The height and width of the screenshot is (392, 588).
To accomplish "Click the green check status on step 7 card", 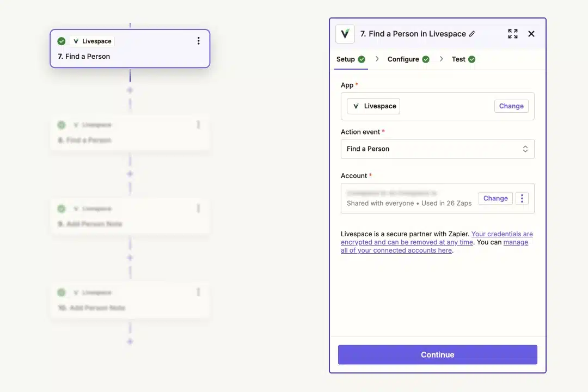I will [x=62, y=41].
